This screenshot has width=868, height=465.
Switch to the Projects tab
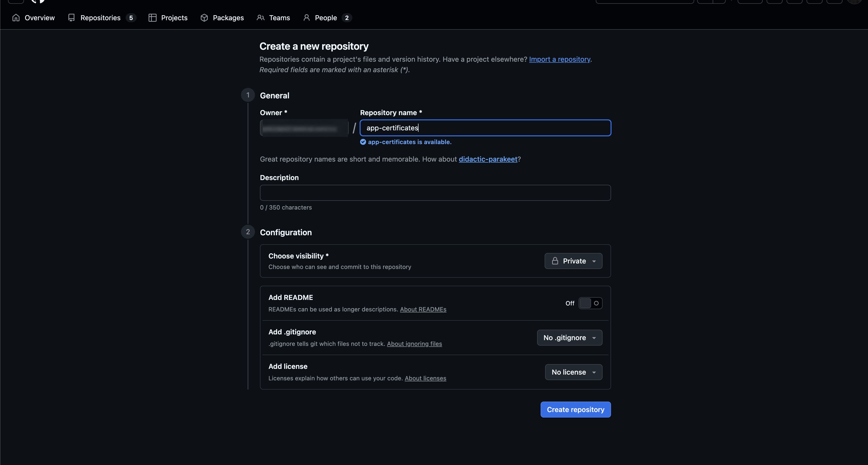(168, 18)
